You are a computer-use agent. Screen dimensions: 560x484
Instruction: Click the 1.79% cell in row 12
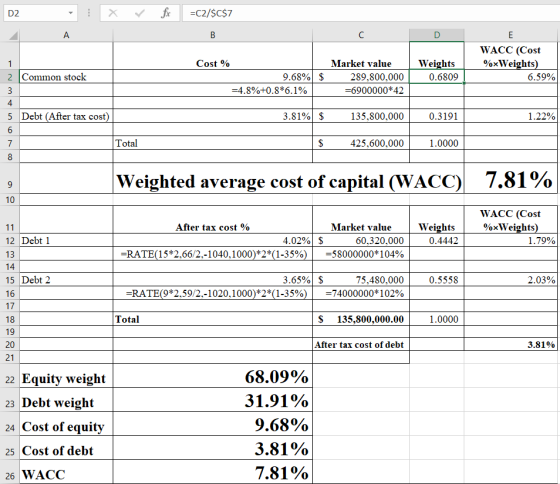pyautogui.click(x=511, y=240)
